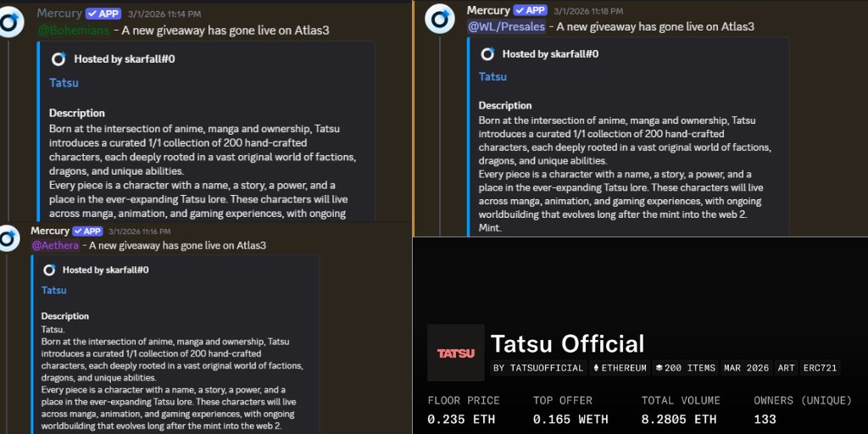
Task: Click the TOTAL VOLUME label
Action: coord(681,400)
